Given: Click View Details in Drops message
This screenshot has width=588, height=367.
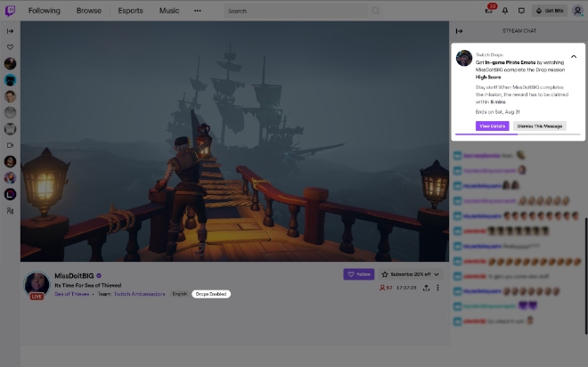Looking at the screenshot, I should 493,126.
